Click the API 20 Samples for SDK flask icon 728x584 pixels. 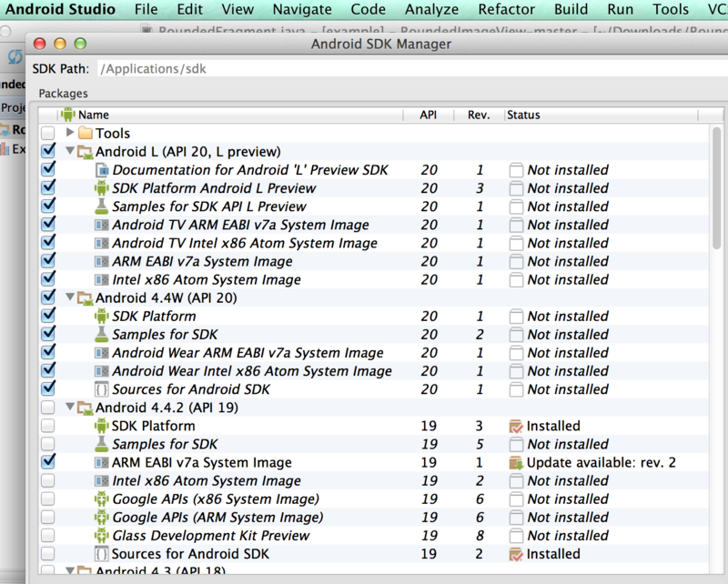pos(102,334)
